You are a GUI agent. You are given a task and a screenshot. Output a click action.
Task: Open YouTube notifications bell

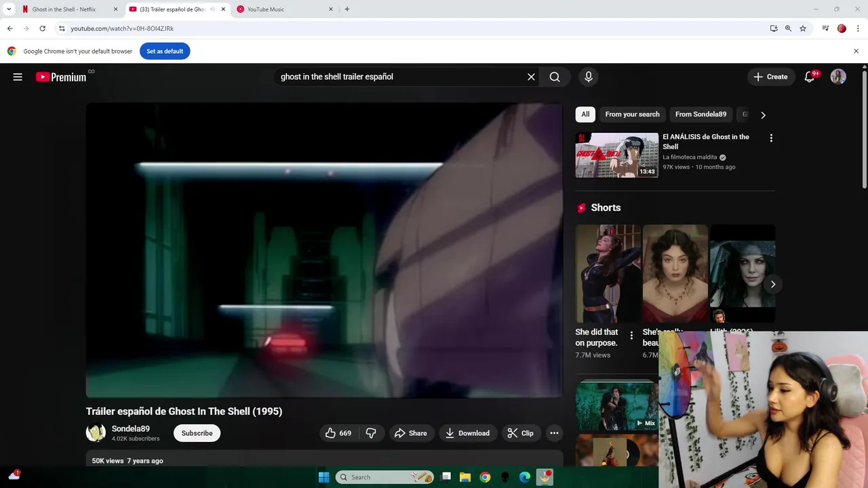tap(810, 77)
